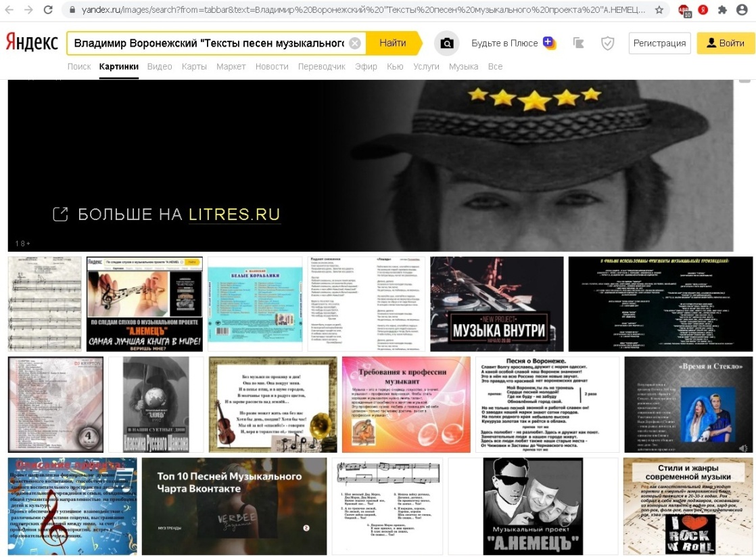Clear the search query with X icon
756x557 pixels.
(x=355, y=43)
